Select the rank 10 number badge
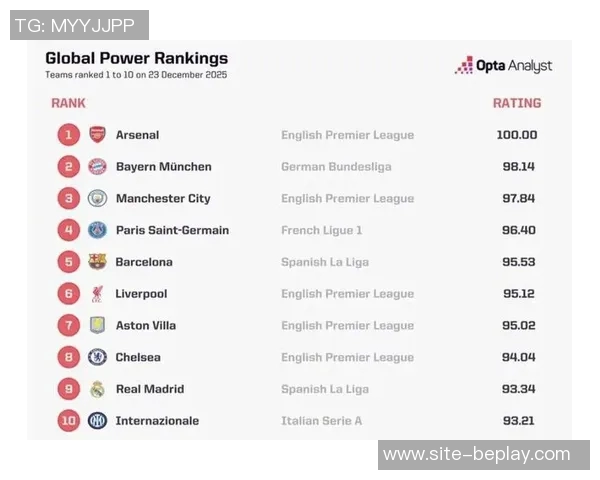600x480 pixels. [x=68, y=421]
